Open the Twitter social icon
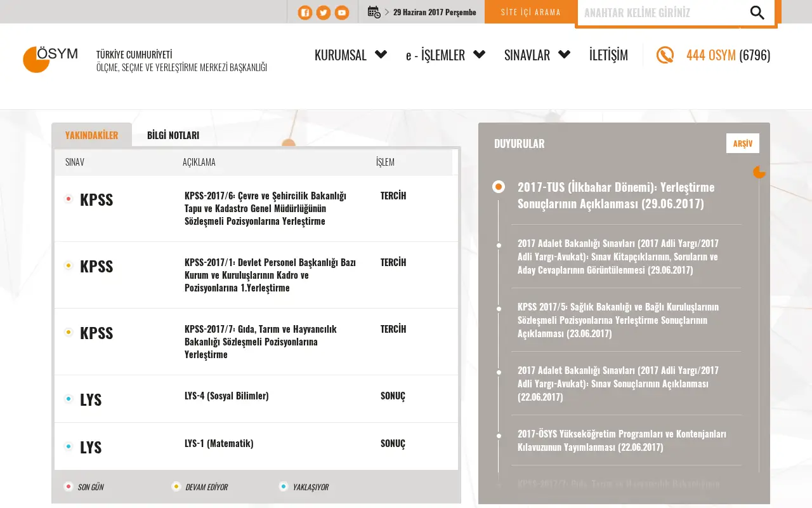The image size is (812, 508). click(324, 13)
